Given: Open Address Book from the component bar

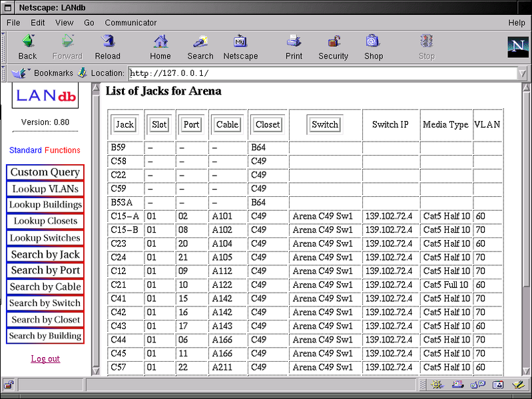Looking at the screenshot, I should (498, 384).
